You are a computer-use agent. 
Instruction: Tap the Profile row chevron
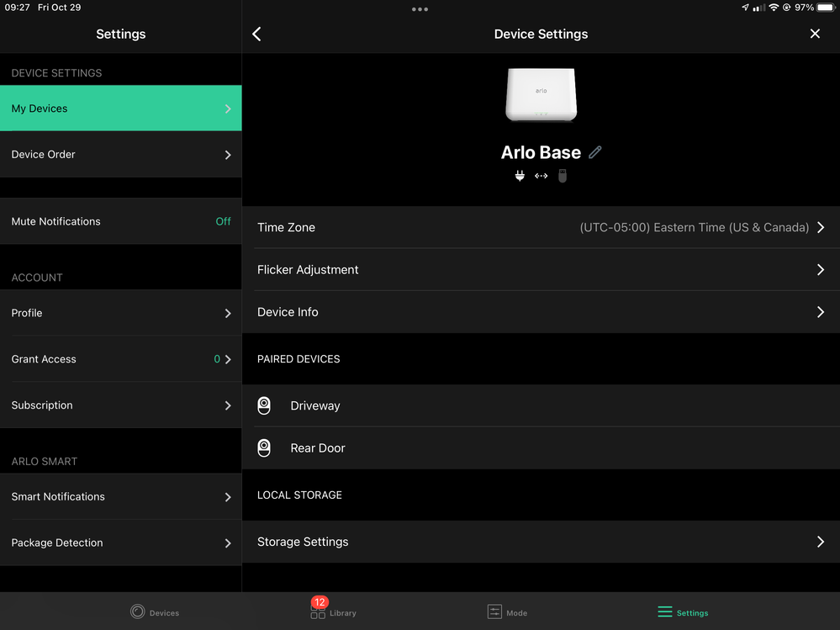point(228,314)
